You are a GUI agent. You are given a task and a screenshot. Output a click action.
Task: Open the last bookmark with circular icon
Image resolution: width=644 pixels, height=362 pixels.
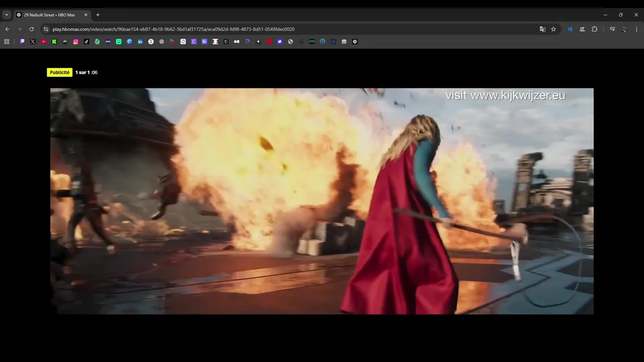click(355, 42)
